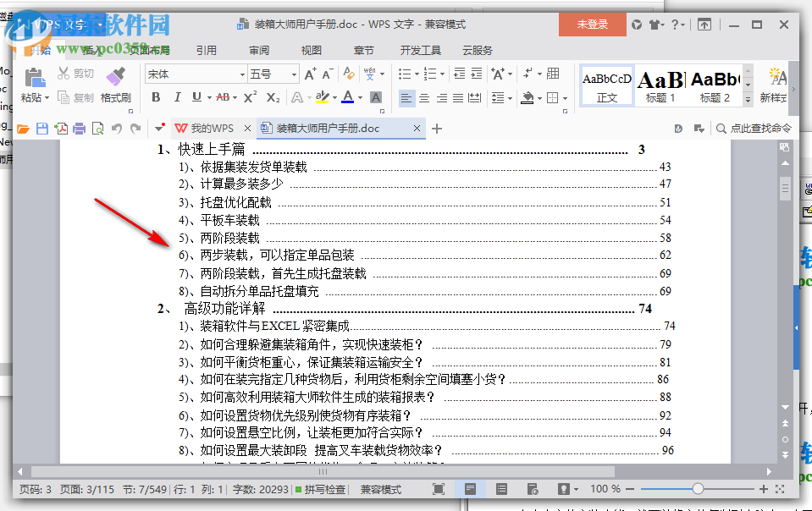This screenshot has height=511, width=812.
Task: Save document using the floppy disk icon
Action: click(41, 129)
